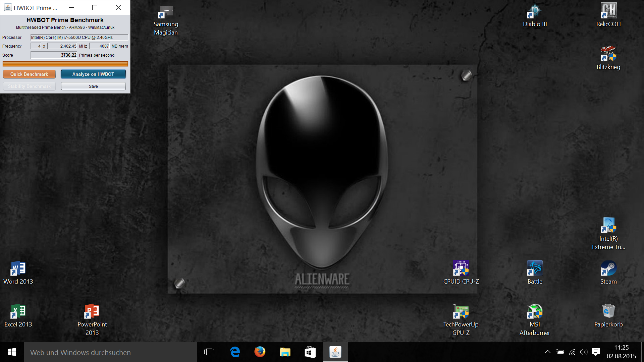Viewport: 644px width, 362px height.
Task: Click the Web und Windows durchsuchen search box
Action: (111, 352)
